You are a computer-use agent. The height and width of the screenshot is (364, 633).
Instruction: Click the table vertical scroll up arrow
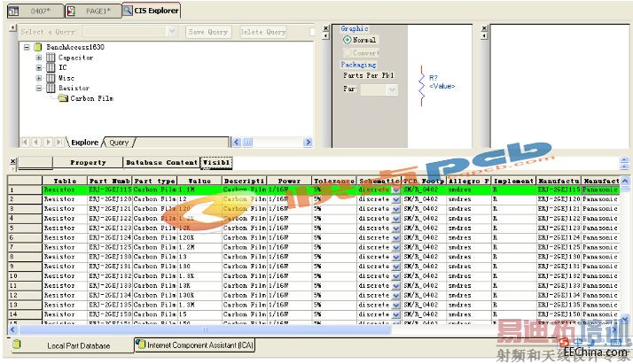(625, 181)
